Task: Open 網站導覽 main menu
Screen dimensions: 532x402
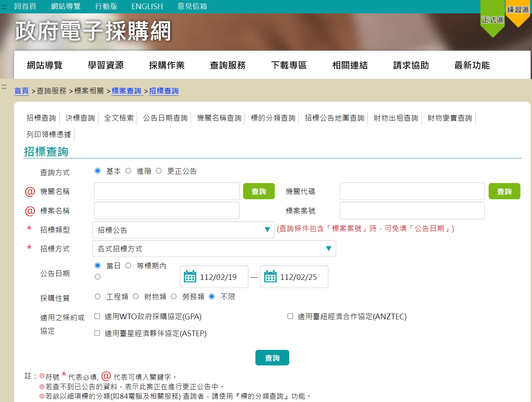Action: [x=45, y=65]
